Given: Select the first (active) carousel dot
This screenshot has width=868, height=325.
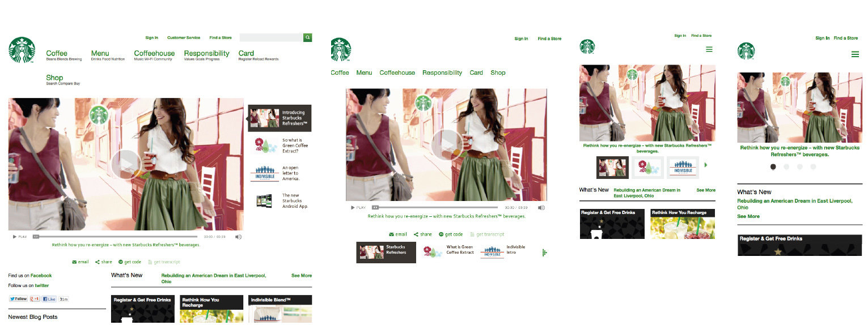Looking at the screenshot, I should click(x=773, y=166).
